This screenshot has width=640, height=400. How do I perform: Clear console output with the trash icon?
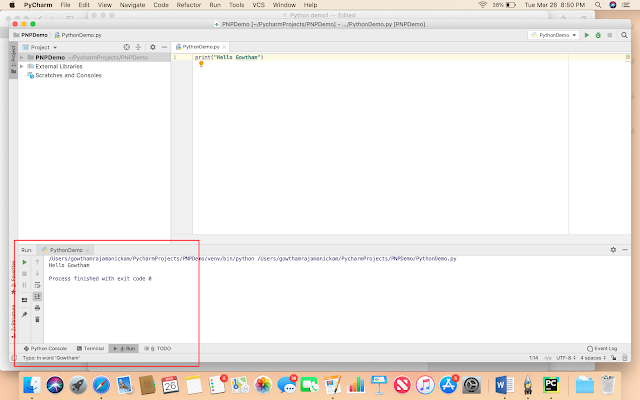pyautogui.click(x=37, y=319)
